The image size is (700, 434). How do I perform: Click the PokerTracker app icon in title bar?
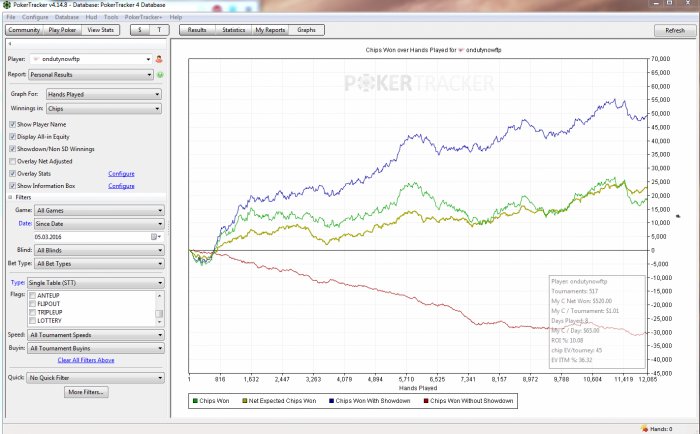pos(6,4)
